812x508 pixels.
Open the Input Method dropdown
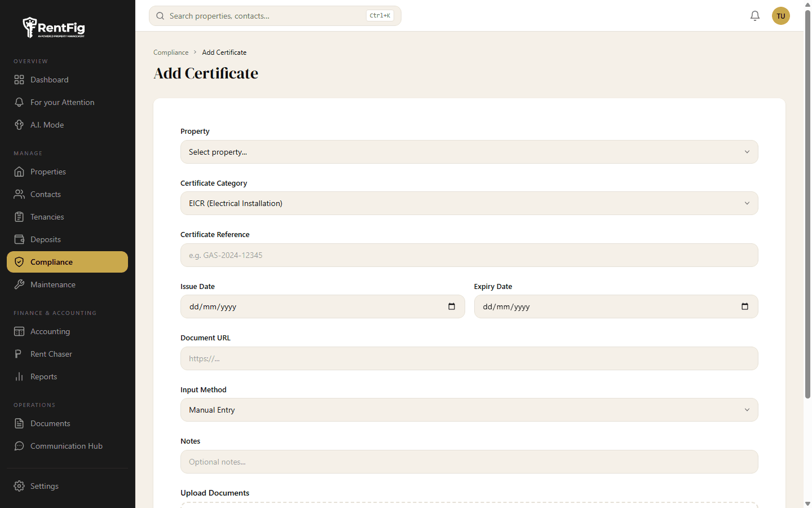(469, 410)
